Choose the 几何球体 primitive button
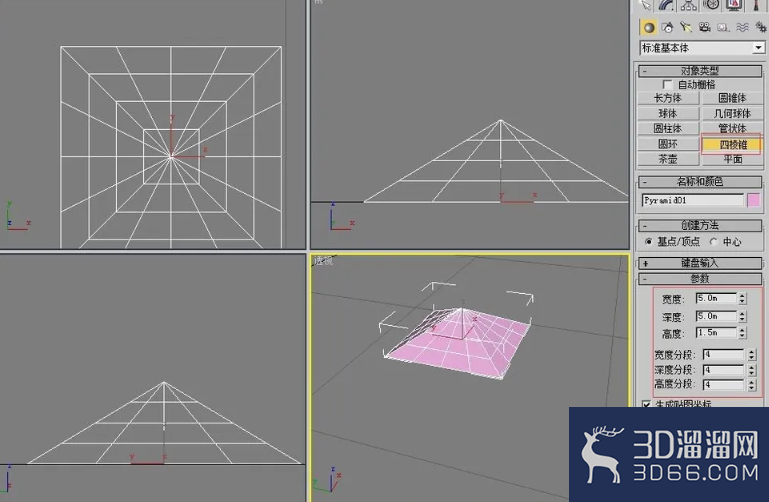The image size is (769, 502). pyautogui.click(x=732, y=113)
